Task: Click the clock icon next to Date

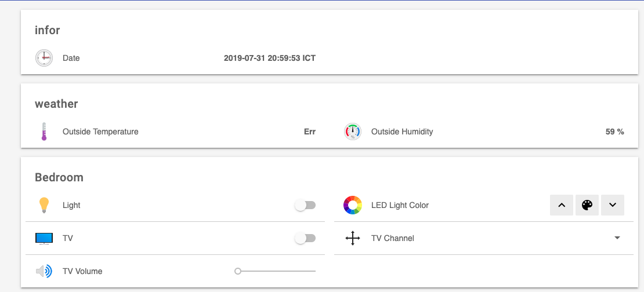Action: 44,58
